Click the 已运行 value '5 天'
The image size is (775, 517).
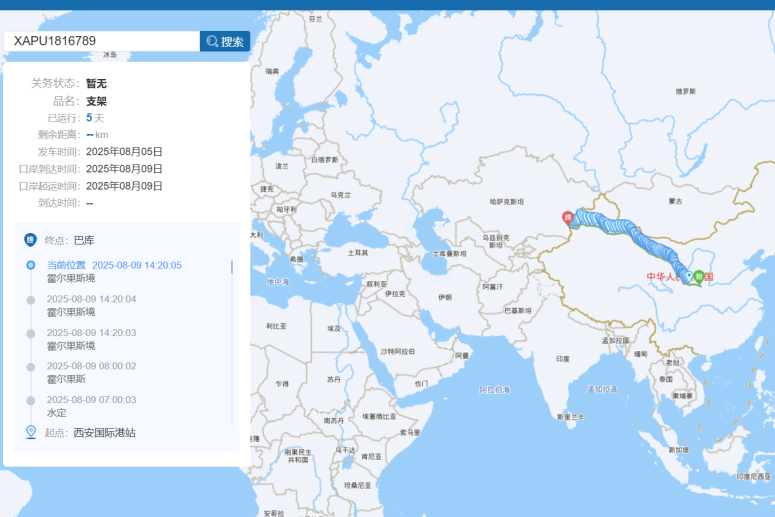tap(95, 118)
